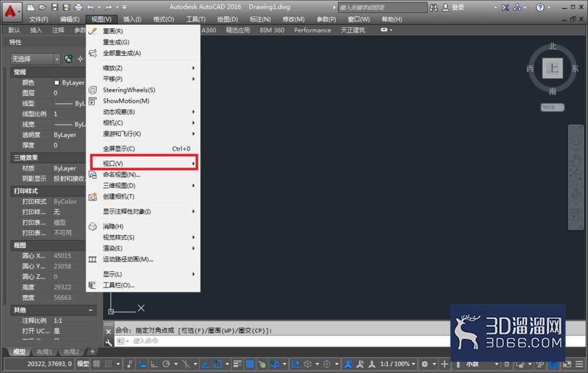
Task: Click the Open file folder icon
Action: (x=43, y=7)
